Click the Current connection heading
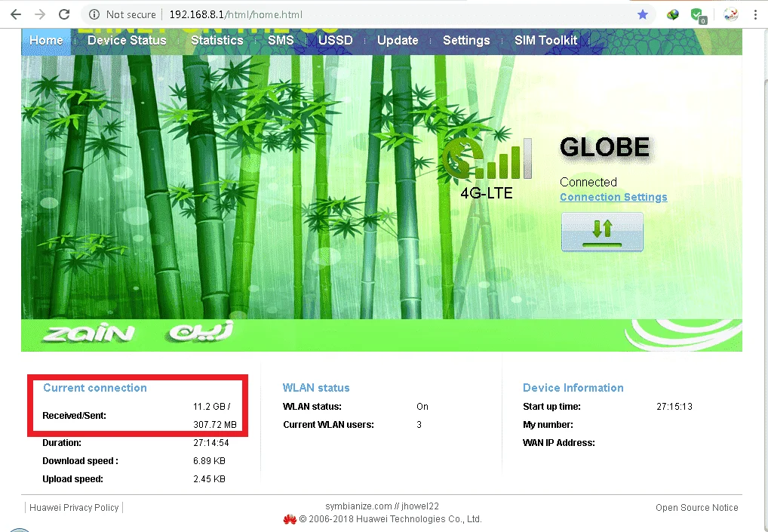 click(95, 388)
